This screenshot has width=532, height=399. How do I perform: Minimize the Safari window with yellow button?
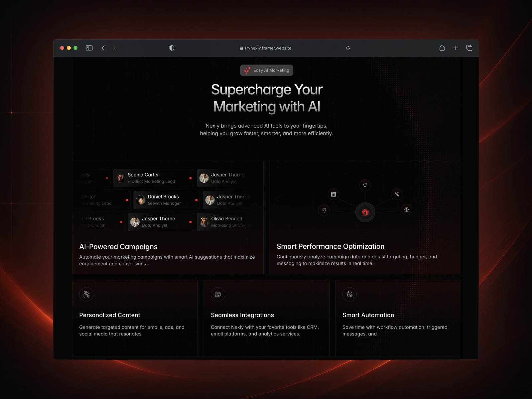[69, 48]
